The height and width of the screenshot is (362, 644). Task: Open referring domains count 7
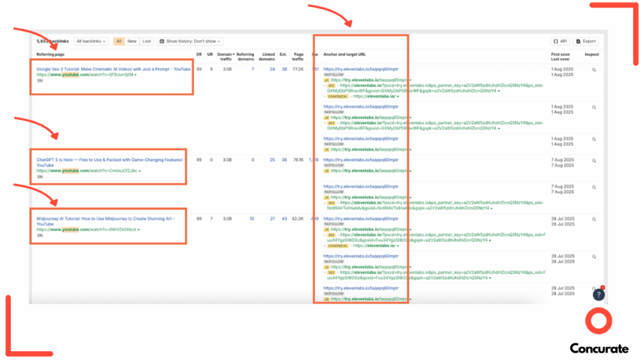(x=253, y=69)
